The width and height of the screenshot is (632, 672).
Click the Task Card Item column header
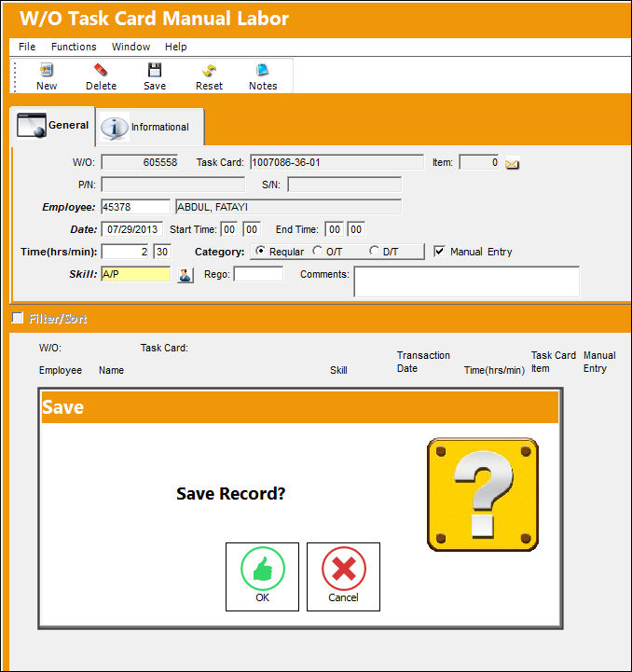click(553, 362)
